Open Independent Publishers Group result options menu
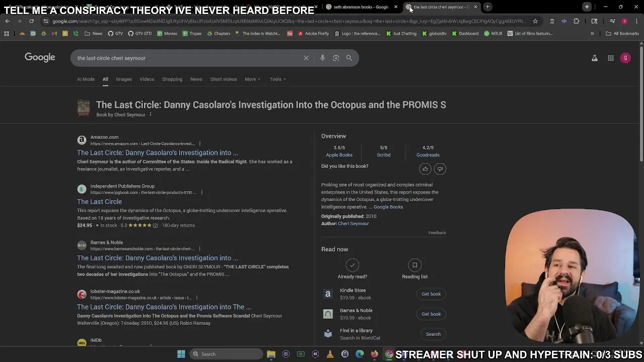Screen dimensions: 644x362 tap(202, 193)
